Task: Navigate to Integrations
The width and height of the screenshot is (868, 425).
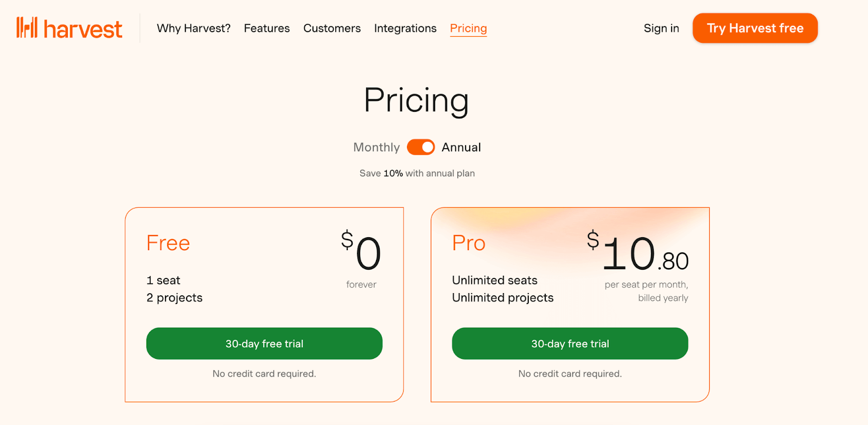Action: click(405, 28)
